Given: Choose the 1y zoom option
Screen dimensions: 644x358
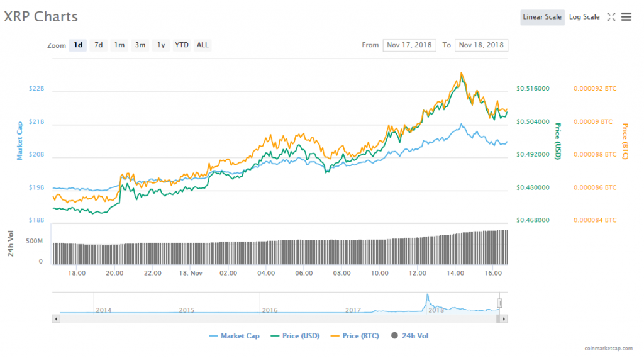Looking at the screenshot, I should tap(161, 45).
